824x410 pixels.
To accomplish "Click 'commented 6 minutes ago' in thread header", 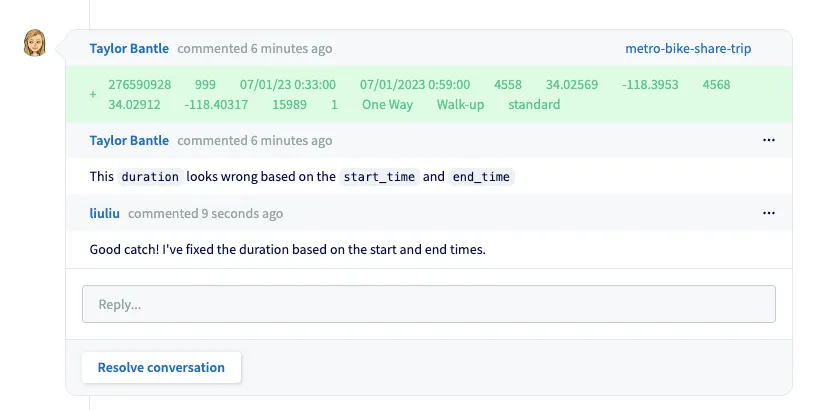I will (254, 48).
